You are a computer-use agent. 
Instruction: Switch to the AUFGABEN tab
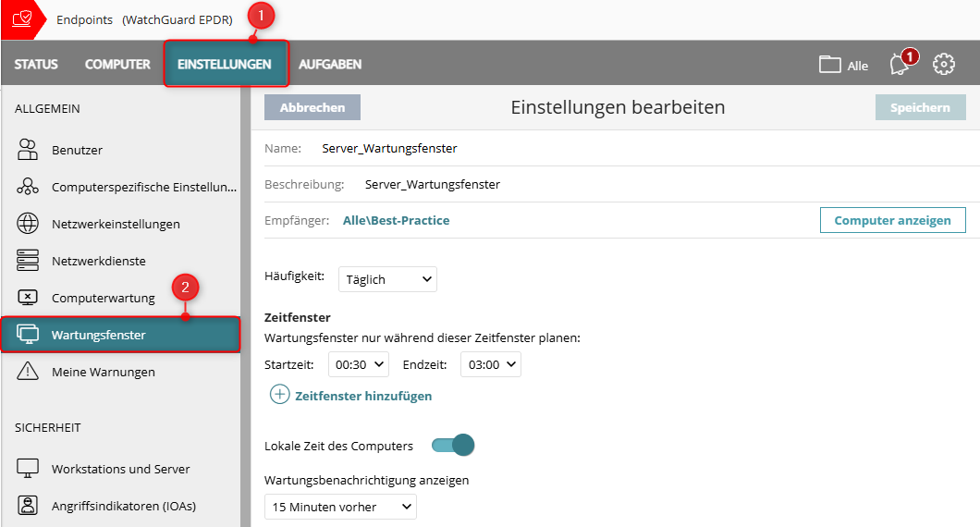[x=330, y=65]
